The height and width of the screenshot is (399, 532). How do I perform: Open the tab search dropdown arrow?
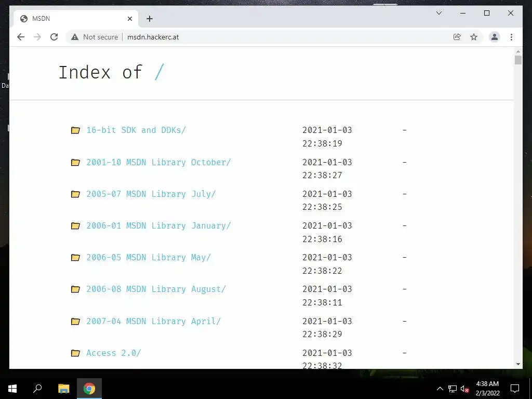pos(438,13)
